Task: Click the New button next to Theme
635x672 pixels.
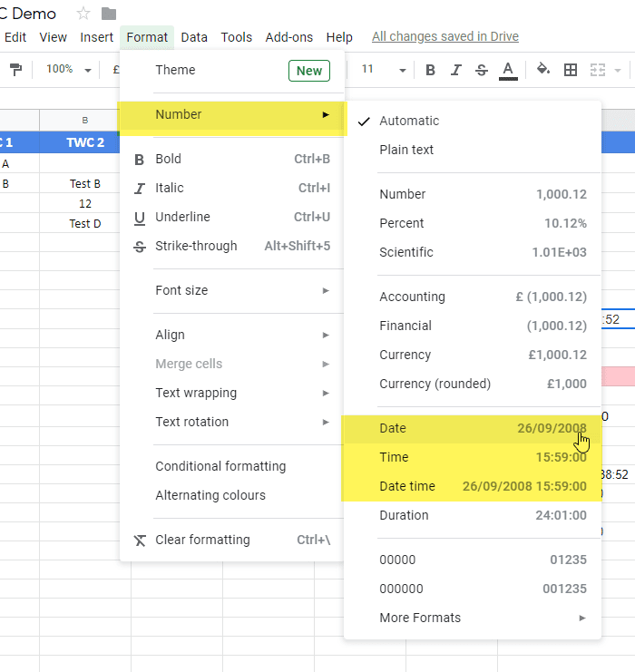Action: tap(308, 71)
